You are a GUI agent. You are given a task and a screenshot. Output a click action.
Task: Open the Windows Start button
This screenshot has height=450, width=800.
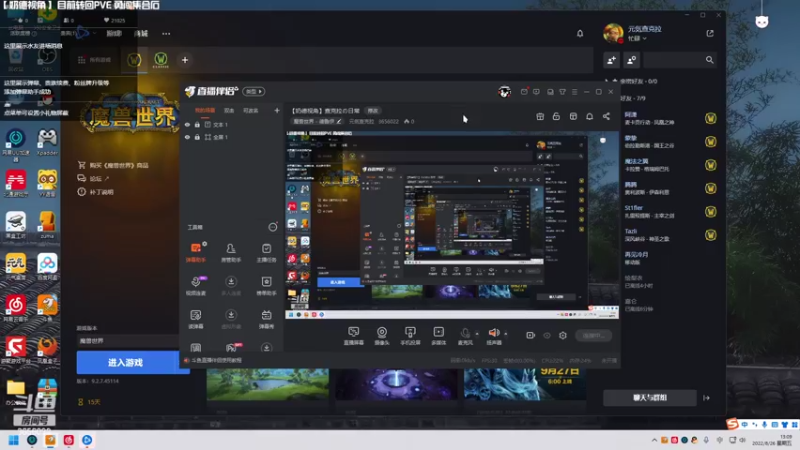[14, 440]
